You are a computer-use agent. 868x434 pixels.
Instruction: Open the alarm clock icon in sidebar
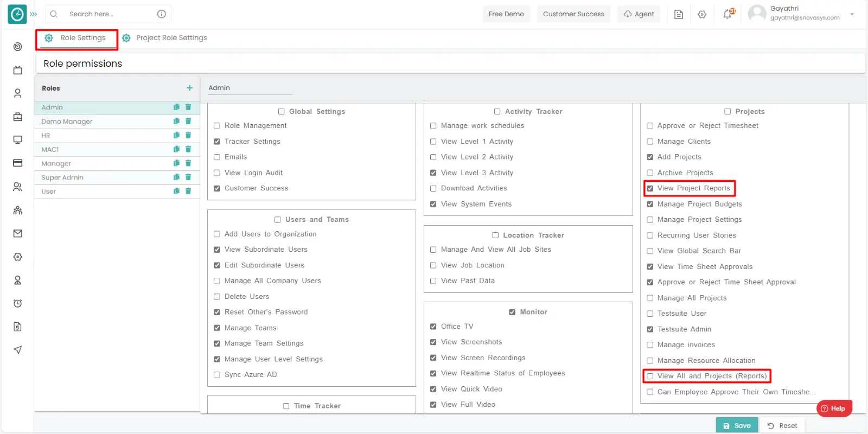(17, 303)
